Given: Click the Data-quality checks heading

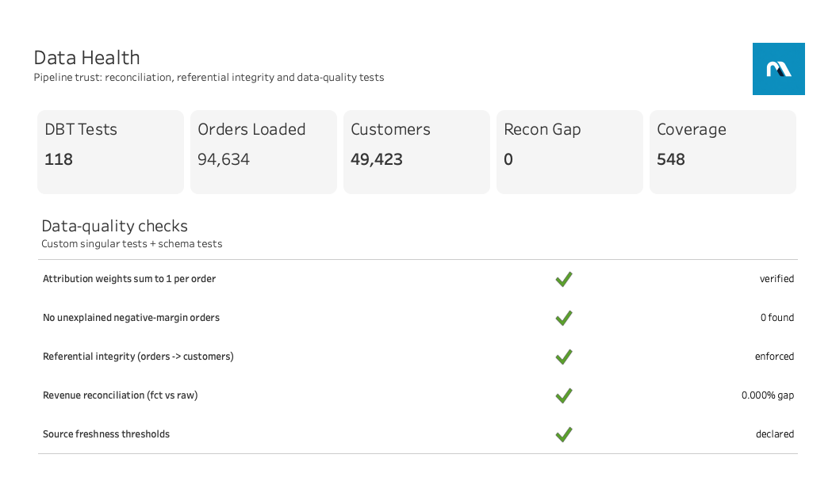Looking at the screenshot, I should tap(115, 227).
